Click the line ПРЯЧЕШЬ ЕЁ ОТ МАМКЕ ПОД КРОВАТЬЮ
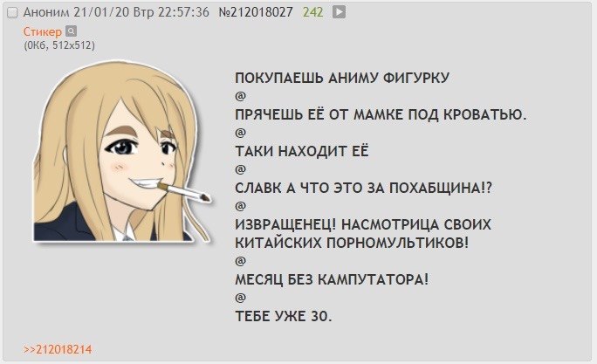This screenshot has height=364, width=597. click(381, 114)
